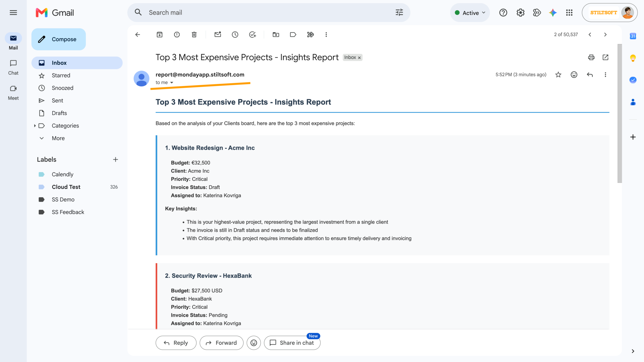The image size is (644, 362).
Task: Open Gmail Support help icon
Action: point(503,13)
